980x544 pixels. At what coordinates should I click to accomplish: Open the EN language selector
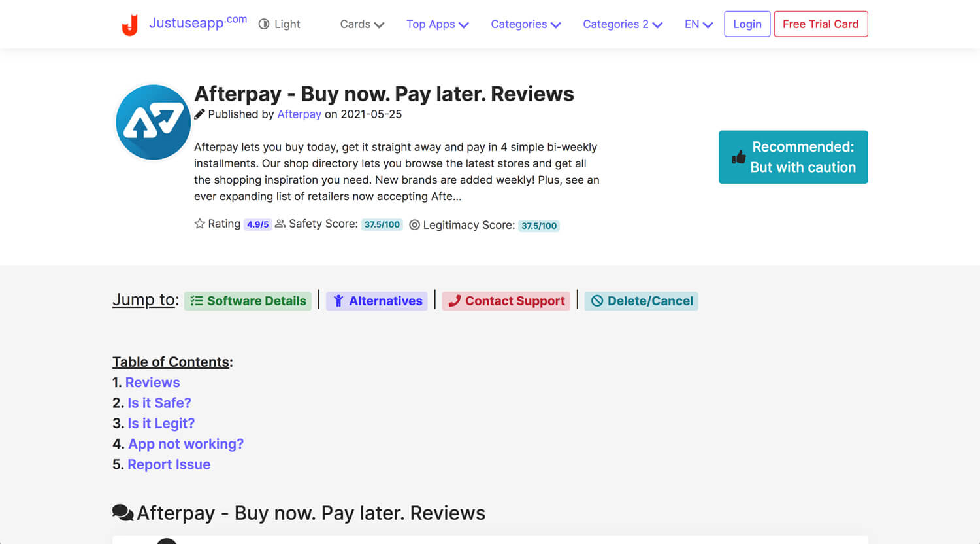pos(698,24)
